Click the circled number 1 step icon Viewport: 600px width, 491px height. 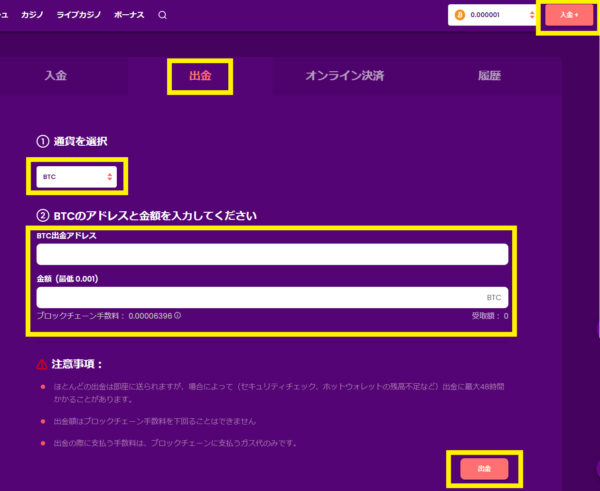tap(42, 142)
